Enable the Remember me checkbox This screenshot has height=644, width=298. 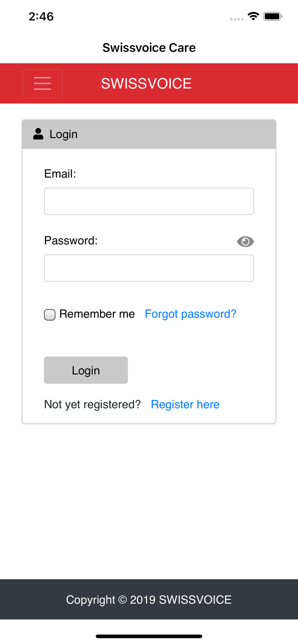point(49,314)
